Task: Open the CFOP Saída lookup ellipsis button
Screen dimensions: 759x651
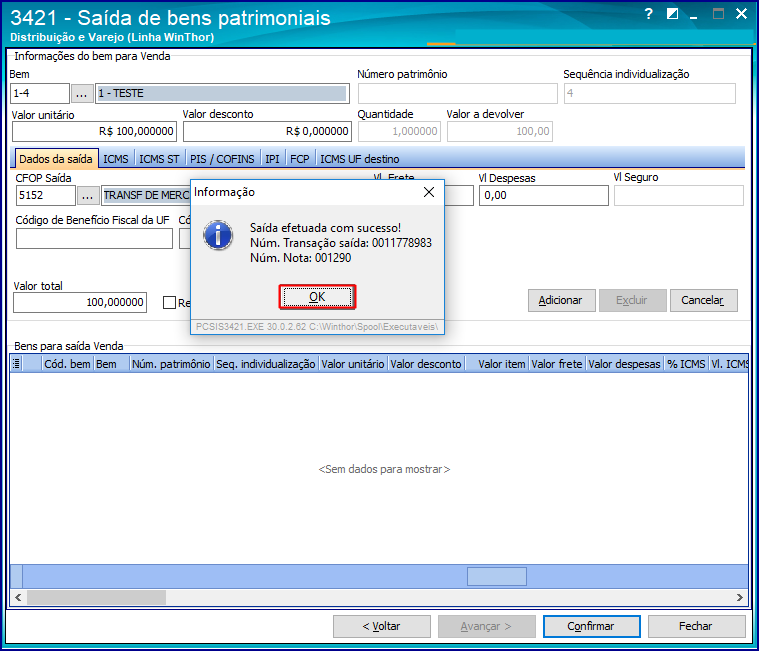Action: point(88,196)
